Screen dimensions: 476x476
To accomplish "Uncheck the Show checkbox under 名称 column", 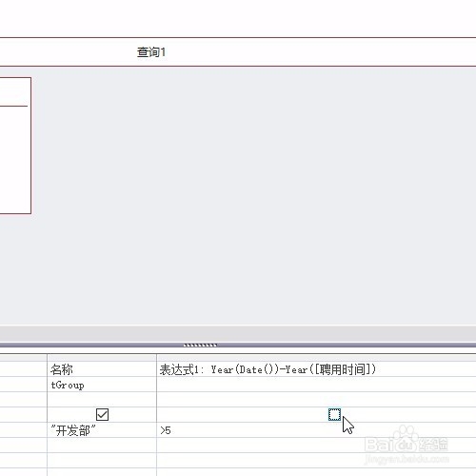I will coord(102,414).
